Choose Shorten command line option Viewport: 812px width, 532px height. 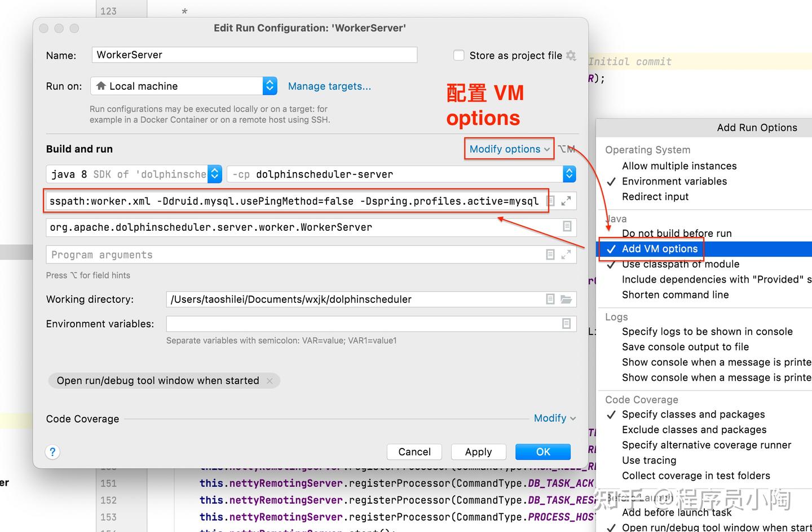(x=675, y=294)
